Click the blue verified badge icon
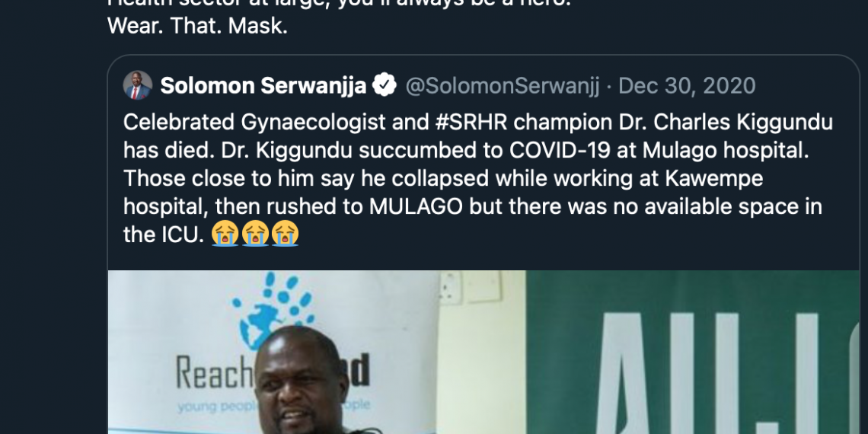 (x=384, y=85)
